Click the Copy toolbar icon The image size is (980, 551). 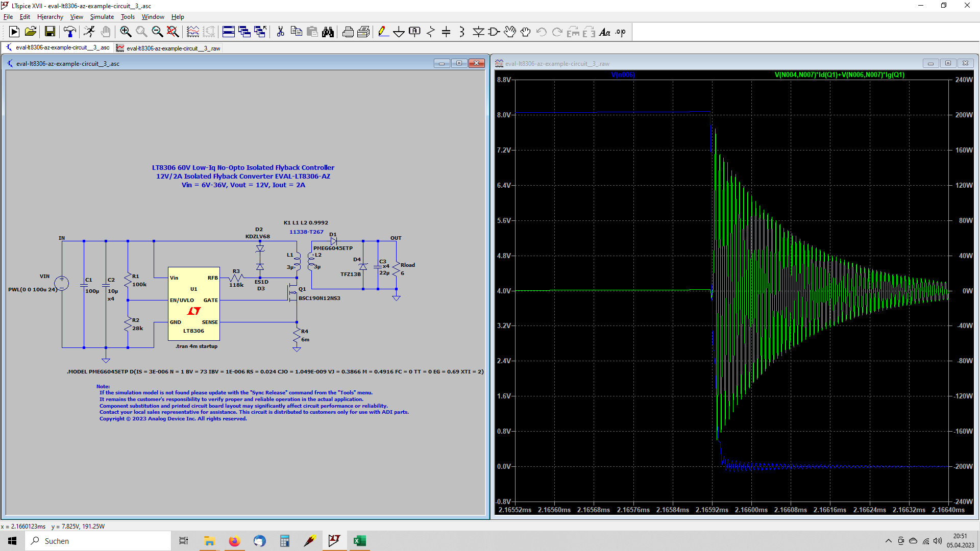[296, 32]
